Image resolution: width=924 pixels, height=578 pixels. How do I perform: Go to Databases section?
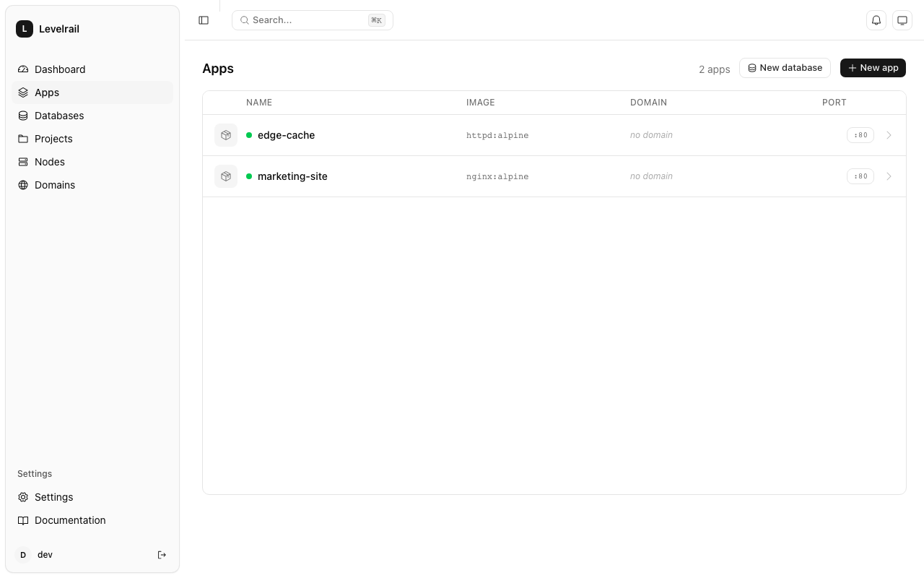[x=92, y=116]
